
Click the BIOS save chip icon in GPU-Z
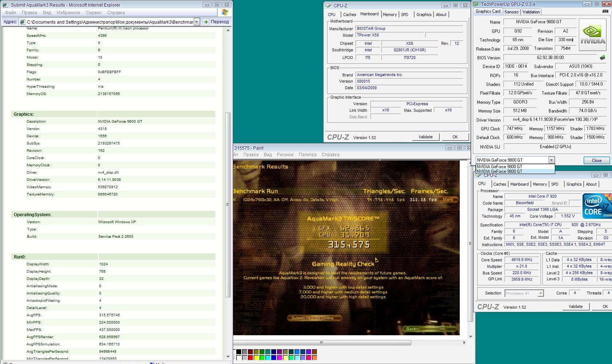coord(603,58)
